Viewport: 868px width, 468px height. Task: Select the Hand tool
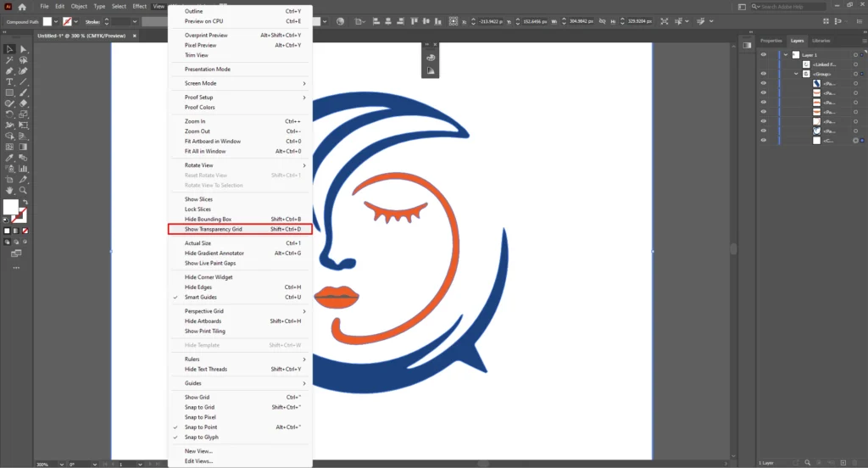pyautogui.click(x=9, y=191)
